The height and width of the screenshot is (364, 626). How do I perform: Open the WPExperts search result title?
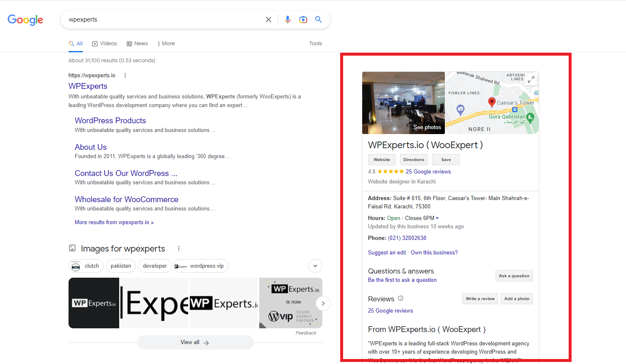coord(88,86)
